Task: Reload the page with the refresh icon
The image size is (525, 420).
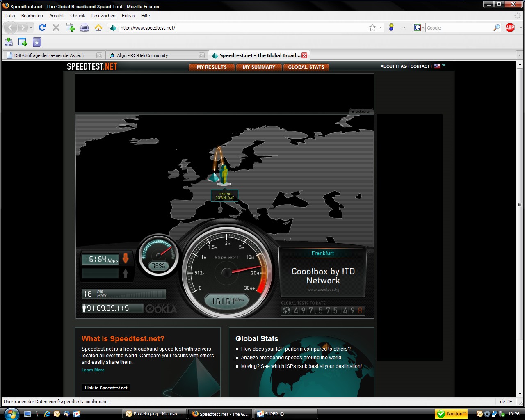Action: [x=42, y=27]
